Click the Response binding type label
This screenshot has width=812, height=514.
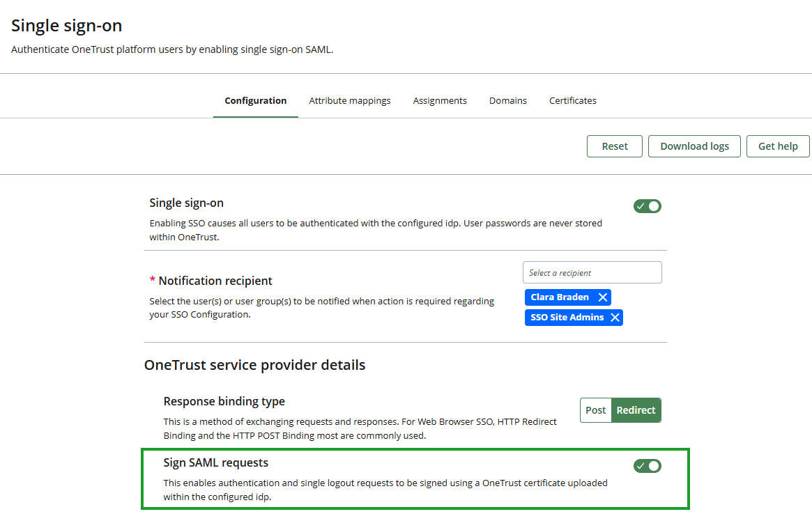pos(224,401)
